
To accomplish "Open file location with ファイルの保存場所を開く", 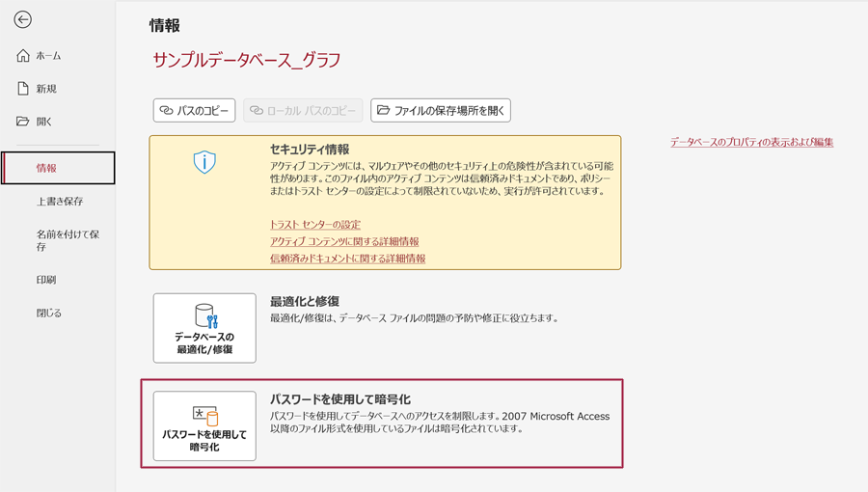I will [441, 111].
